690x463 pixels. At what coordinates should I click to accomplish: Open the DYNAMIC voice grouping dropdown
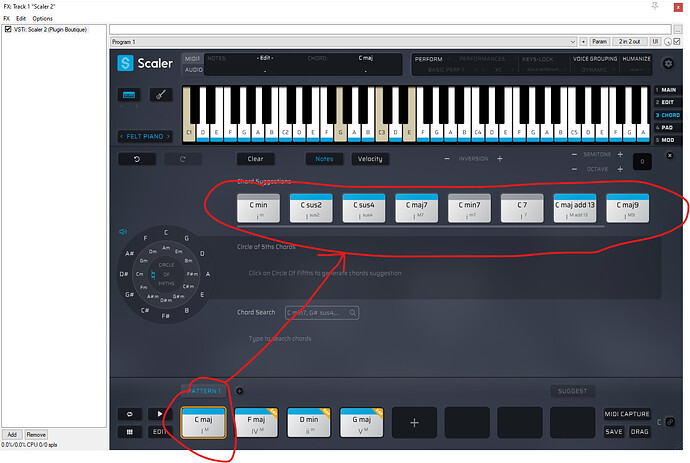594,70
